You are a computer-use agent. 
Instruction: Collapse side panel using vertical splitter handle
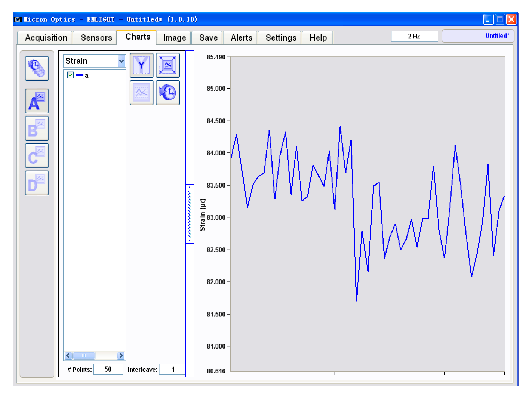tap(190, 214)
